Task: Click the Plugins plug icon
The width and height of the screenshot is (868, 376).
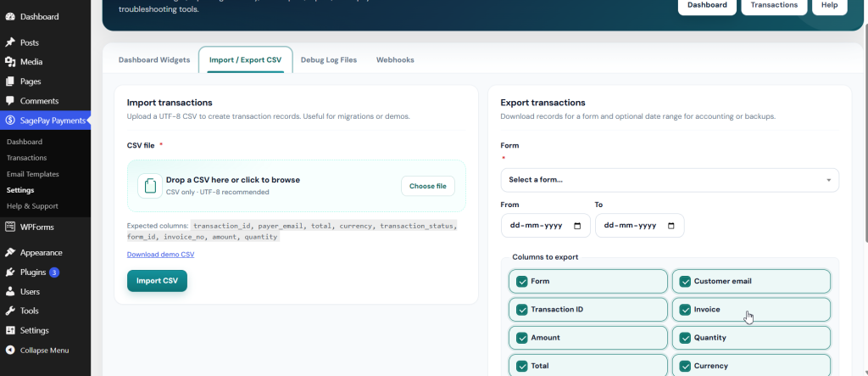Action: pyautogui.click(x=10, y=272)
